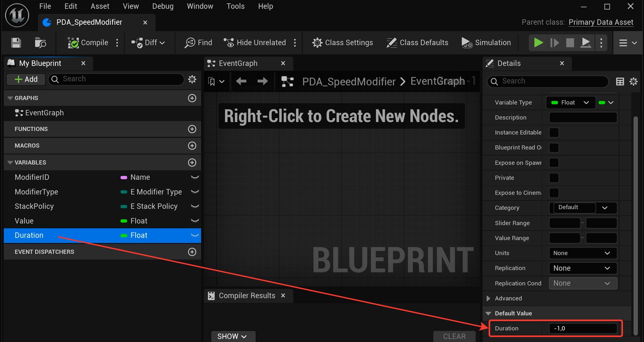644x342 pixels.
Task: Navigate back in the graph history
Action: (x=241, y=81)
